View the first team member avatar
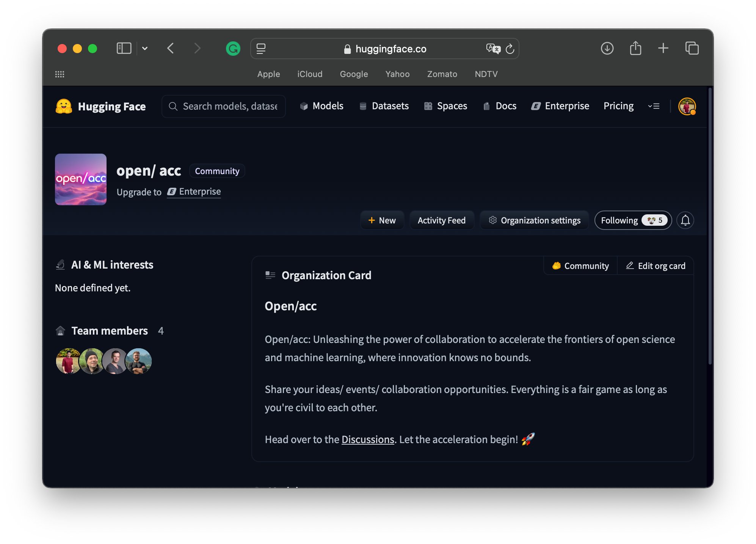 (68, 361)
